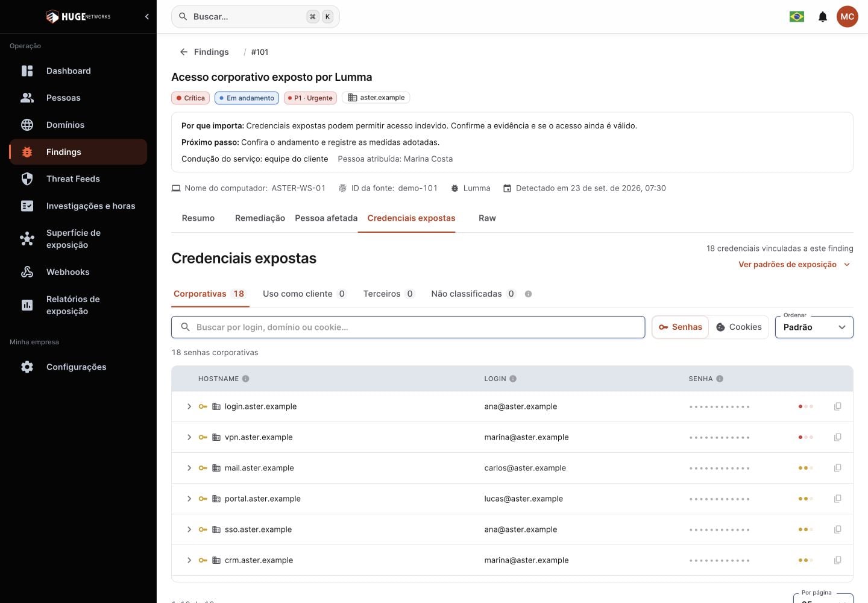Click the info icon next to LOGIN
The height and width of the screenshot is (603, 868).
[513, 379]
